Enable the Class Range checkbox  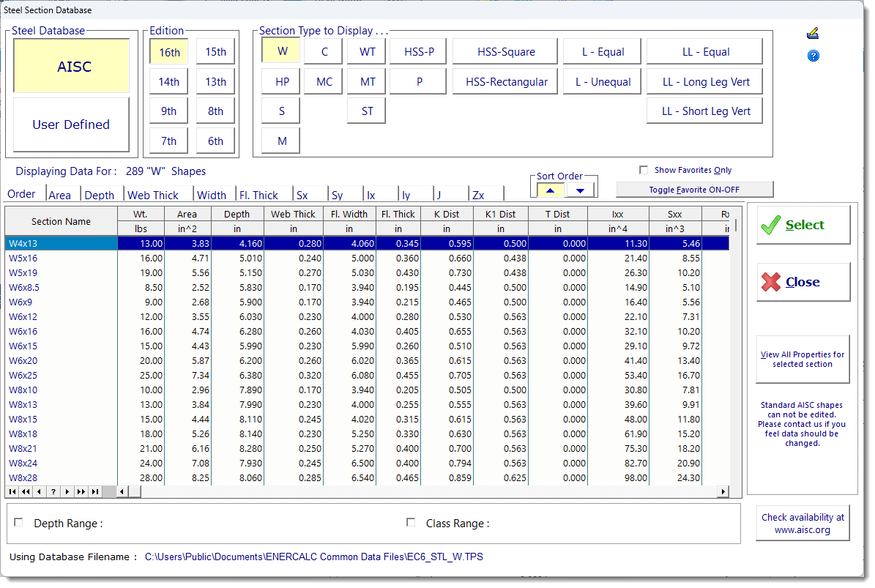411,522
